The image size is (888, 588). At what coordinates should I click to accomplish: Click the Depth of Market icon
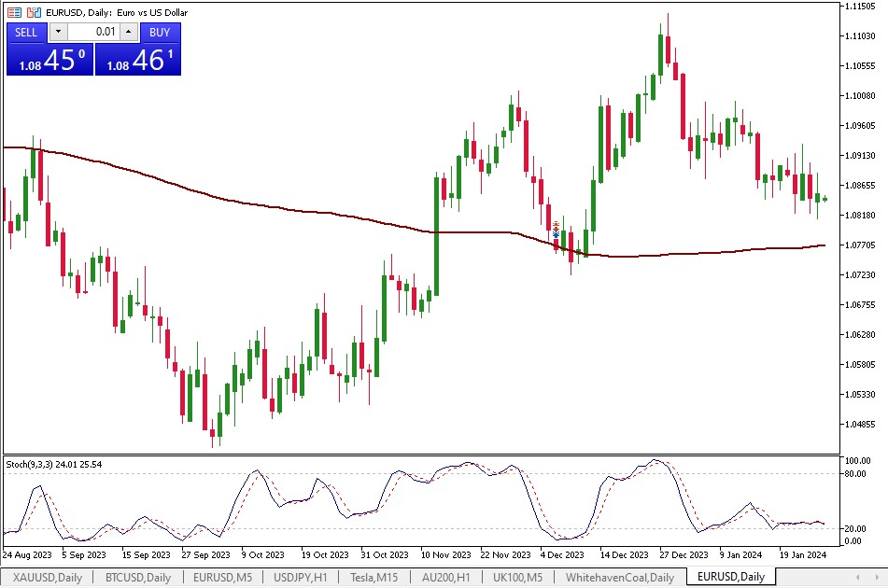pos(13,12)
